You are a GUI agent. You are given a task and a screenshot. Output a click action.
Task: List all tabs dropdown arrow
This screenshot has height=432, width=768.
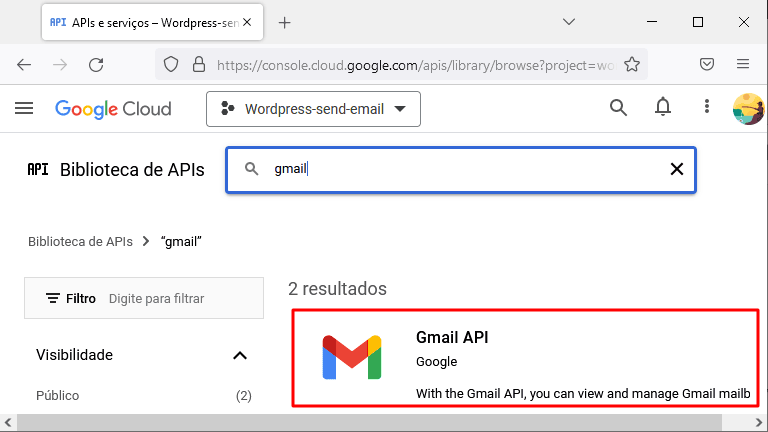[x=569, y=22]
